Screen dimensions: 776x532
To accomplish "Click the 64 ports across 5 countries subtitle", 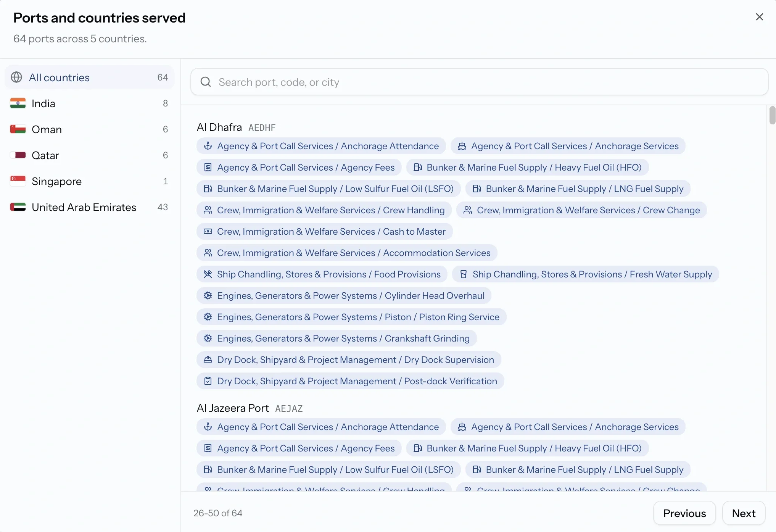I will click(x=80, y=39).
